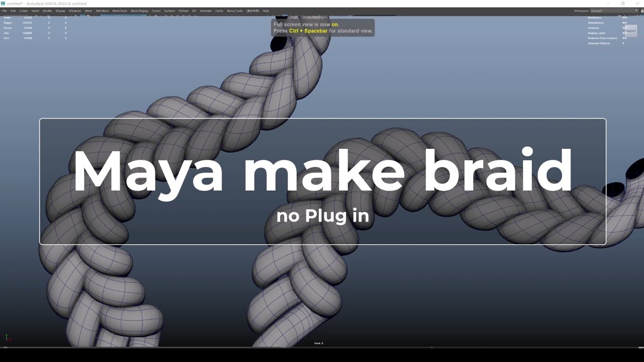Open the Mesh Tools menu
The height and width of the screenshot is (362, 644).
point(120,11)
